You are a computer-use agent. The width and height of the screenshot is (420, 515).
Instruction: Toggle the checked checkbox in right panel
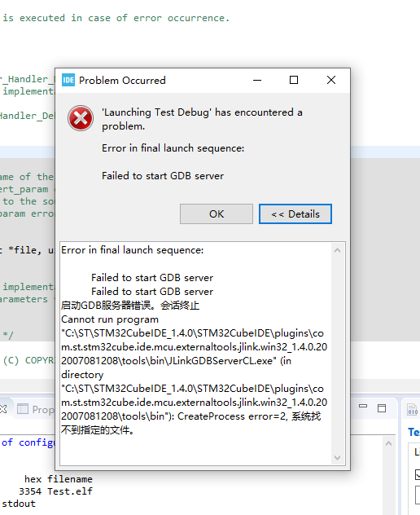(x=418, y=474)
